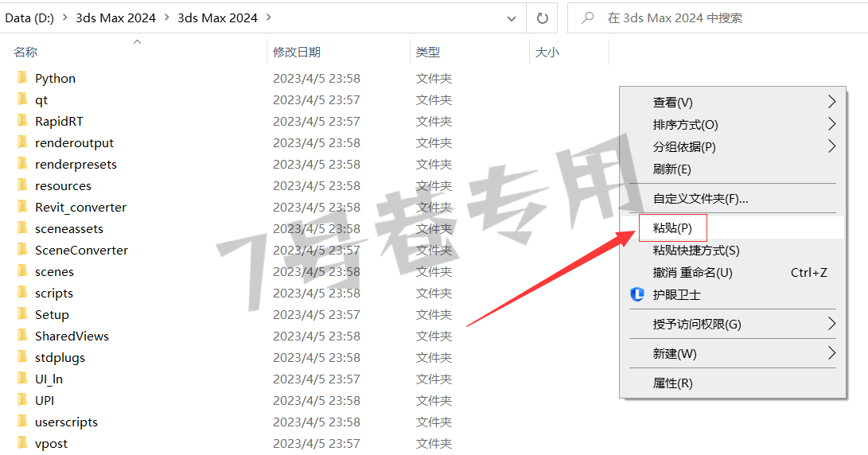This screenshot has width=868, height=455.
Task: Click the refresh icon beside address bar
Action: click(543, 18)
